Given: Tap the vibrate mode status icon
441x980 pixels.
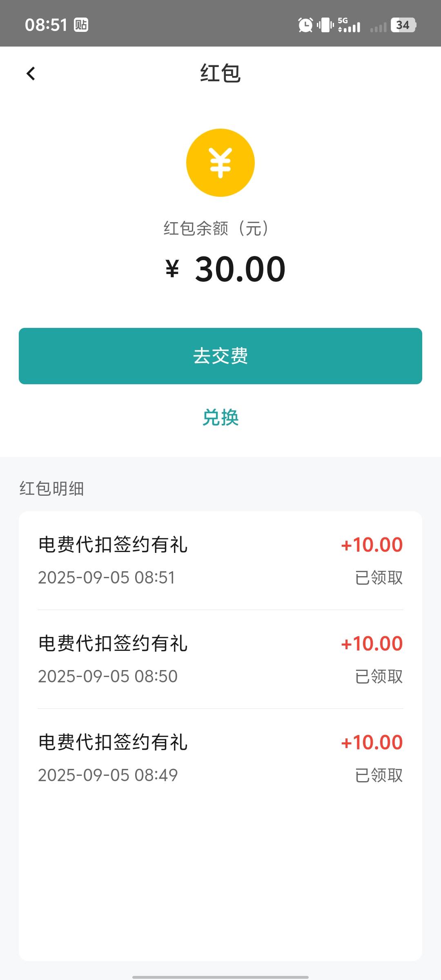Looking at the screenshot, I should click(325, 25).
